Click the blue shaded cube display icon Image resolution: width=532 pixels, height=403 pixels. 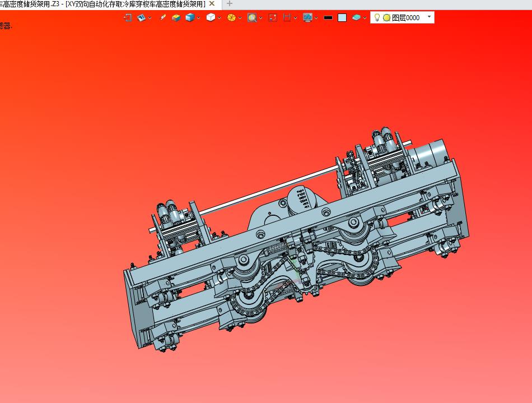tap(190, 17)
